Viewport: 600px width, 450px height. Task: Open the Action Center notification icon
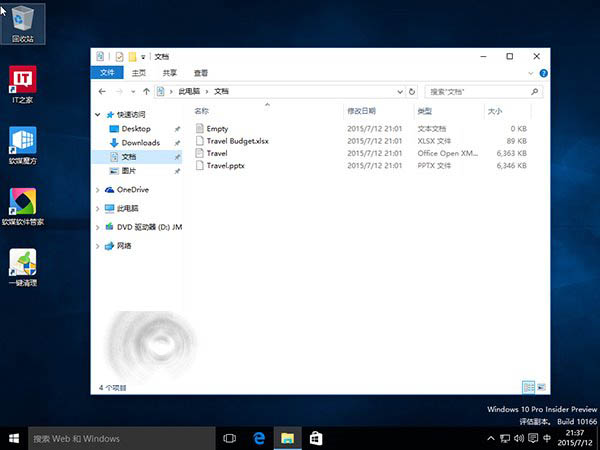point(533,439)
